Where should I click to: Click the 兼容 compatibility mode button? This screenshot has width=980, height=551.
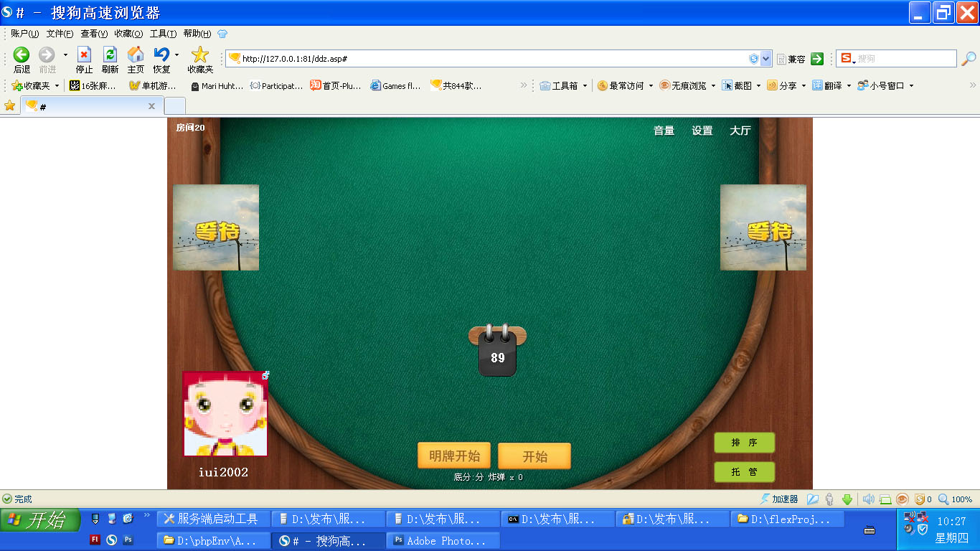pyautogui.click(x=791, y=59)
